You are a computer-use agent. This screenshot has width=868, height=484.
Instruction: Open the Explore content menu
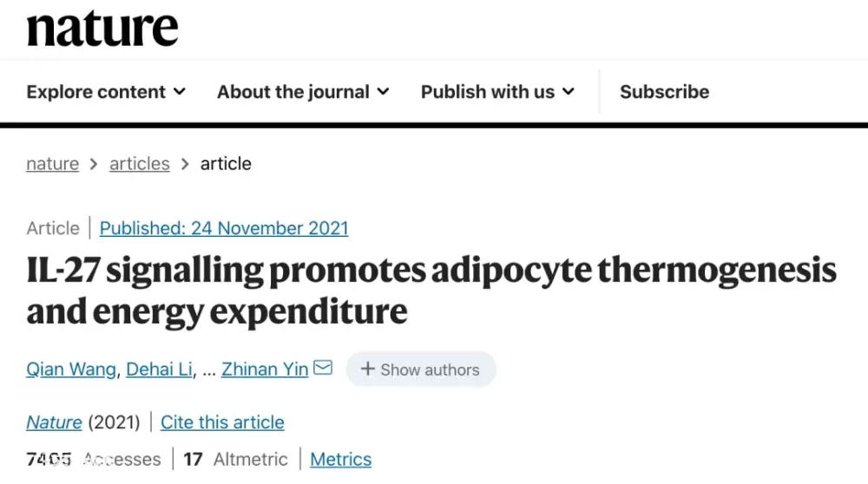coord(106,92)
